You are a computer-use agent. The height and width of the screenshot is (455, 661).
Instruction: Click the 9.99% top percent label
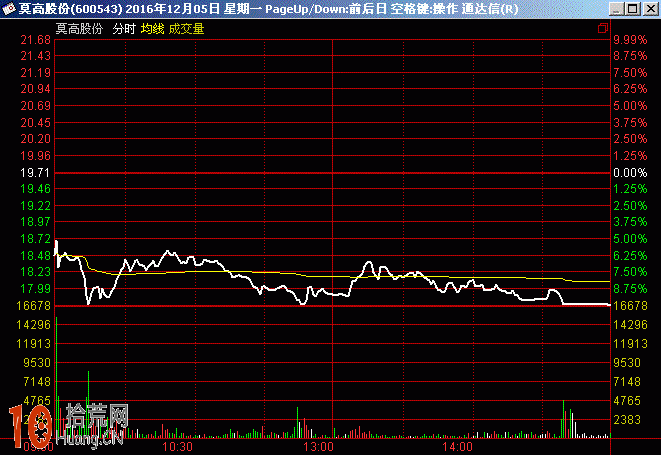(630, 40)
